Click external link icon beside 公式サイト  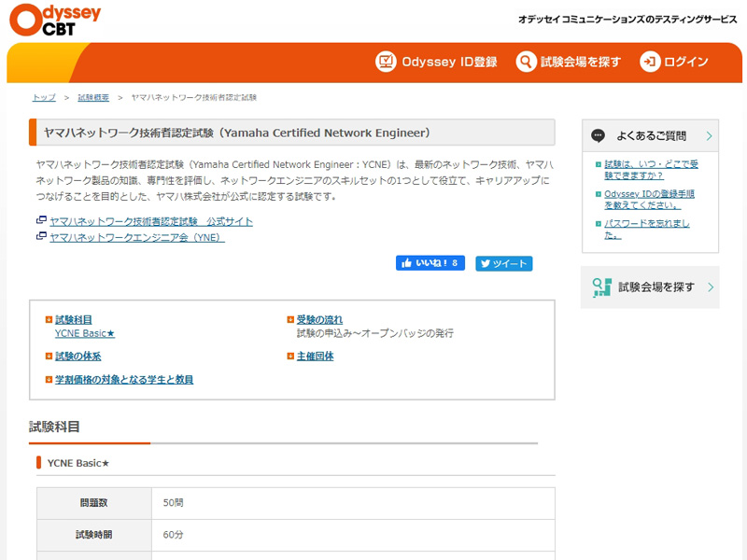coord(41,220)
